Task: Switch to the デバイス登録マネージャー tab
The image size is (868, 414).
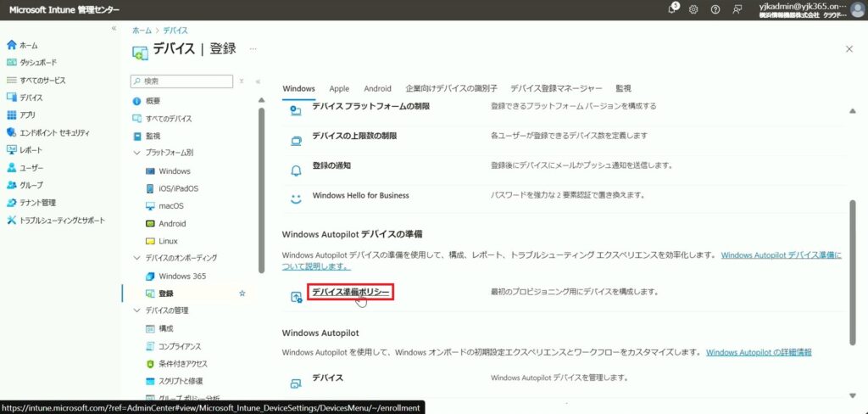Action: tap(556, 88)
